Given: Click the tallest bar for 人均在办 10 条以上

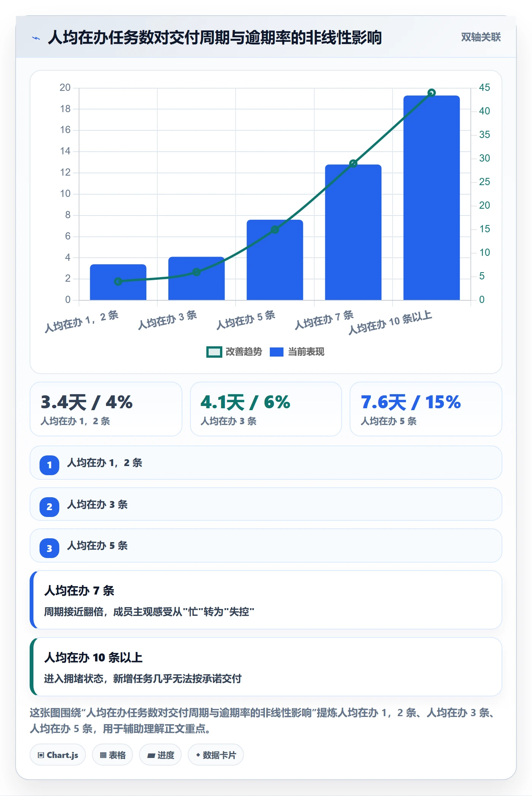Looking at the screenshot, I should click(432, 198).
